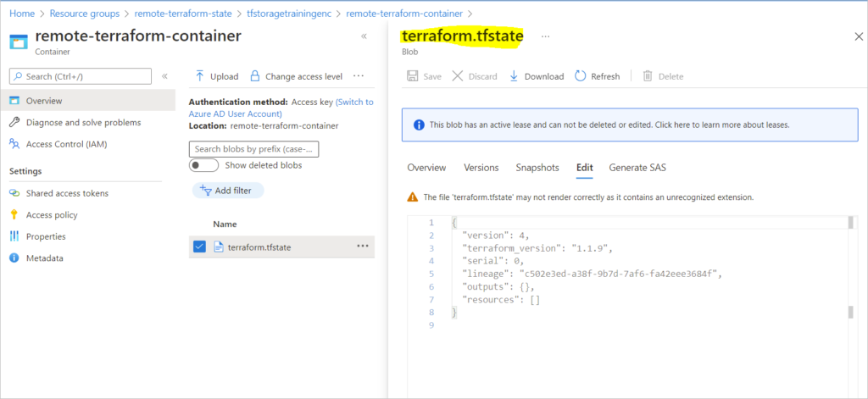Open the Generate SAS tab

point(637,167)
